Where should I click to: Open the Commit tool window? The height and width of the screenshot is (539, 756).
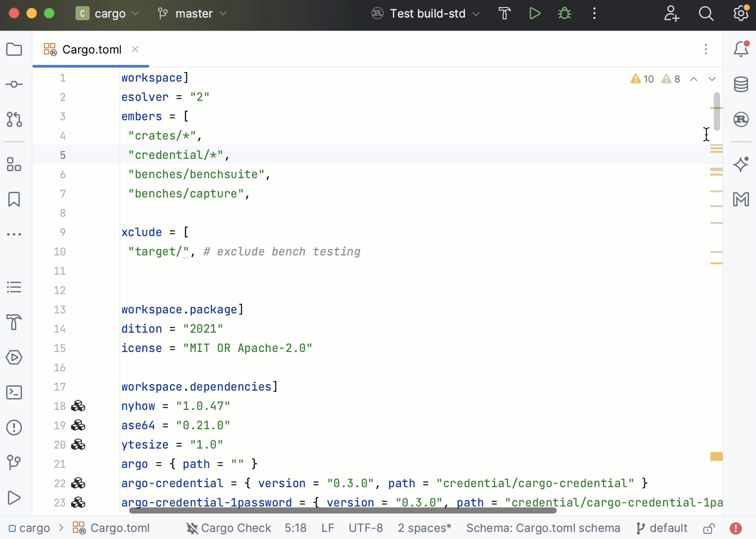click(14, 84)
